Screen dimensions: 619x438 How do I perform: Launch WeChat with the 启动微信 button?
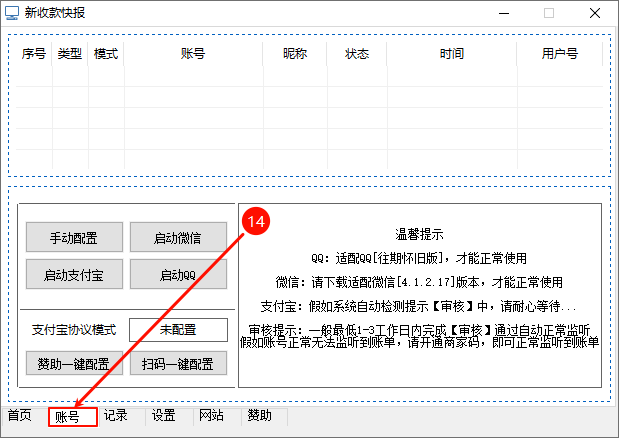coord(178,237)
